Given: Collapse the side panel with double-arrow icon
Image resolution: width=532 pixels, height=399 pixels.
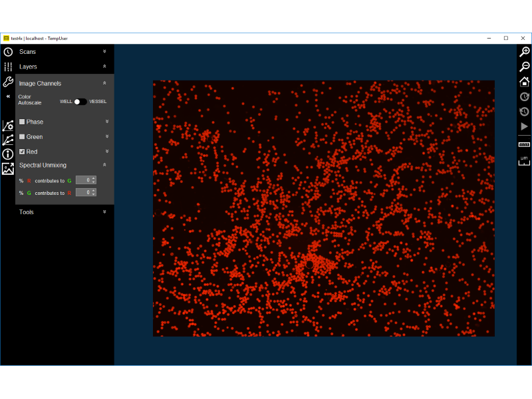Looking at the screenshot, I should [8, 96].
